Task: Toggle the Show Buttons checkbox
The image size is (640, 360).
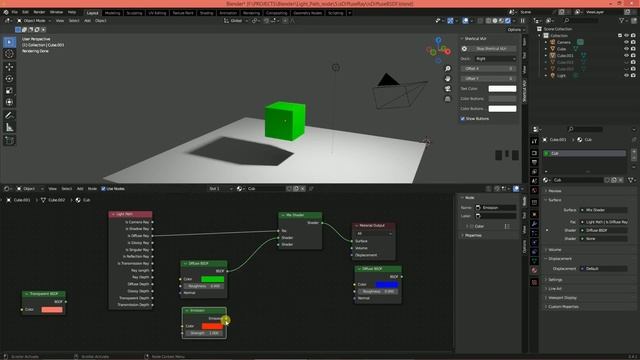Action: 463,119
